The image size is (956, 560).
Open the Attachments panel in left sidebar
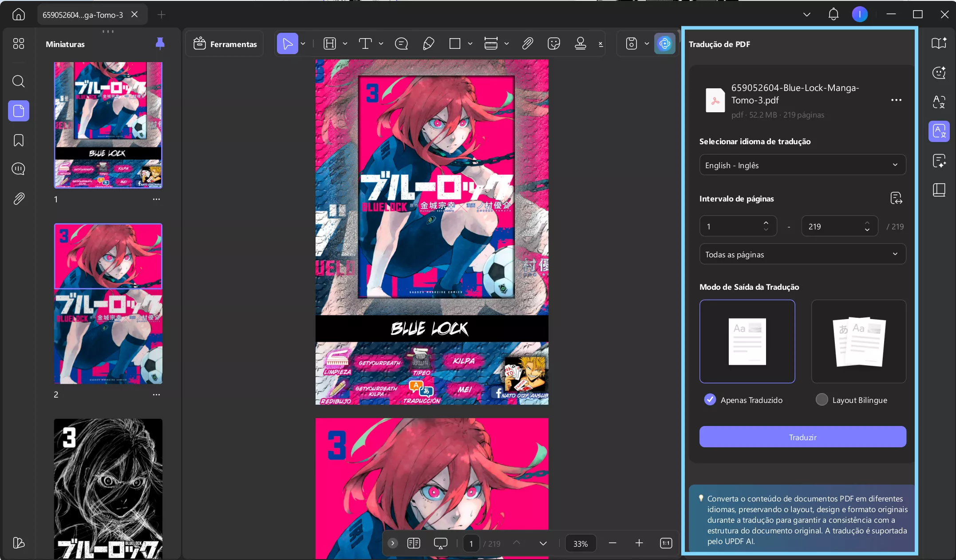(x=18, y=198)
